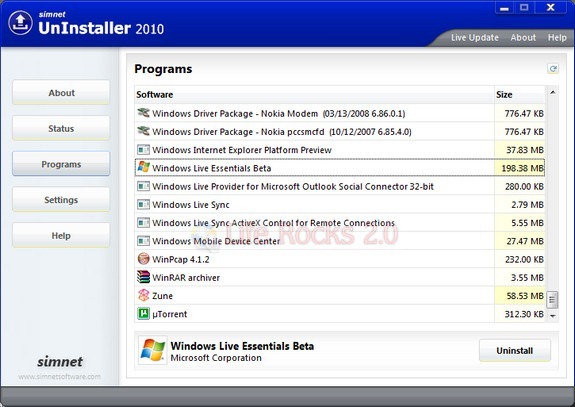
Task: Sort by the Size column header
Action: (x=520, y=95)
